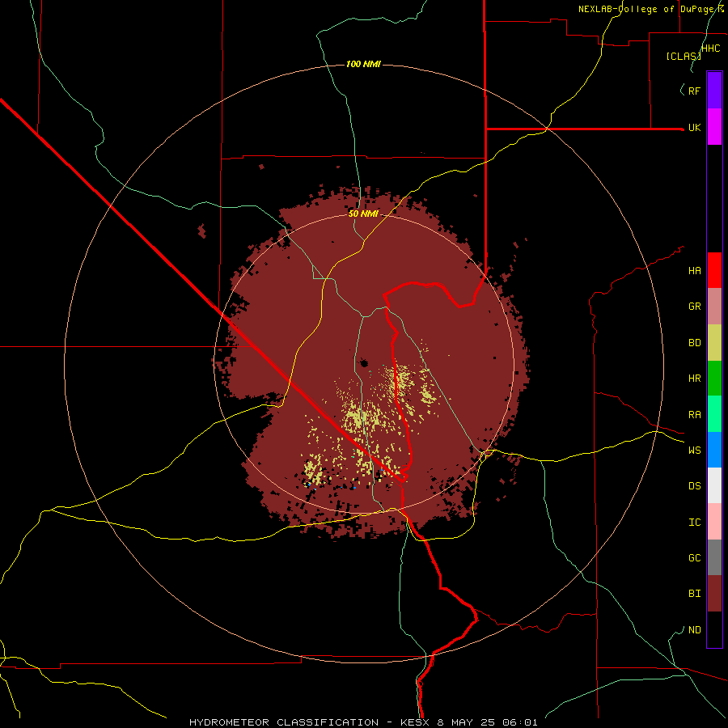728x728 pixels.
Task: Click the HHC product label
Action: 711,49
